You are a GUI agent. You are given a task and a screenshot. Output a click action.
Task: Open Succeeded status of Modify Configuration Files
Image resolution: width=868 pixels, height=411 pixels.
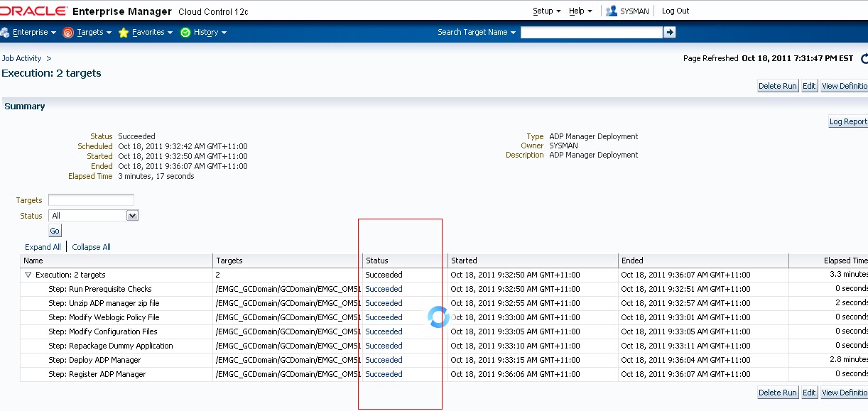(384, 331)
